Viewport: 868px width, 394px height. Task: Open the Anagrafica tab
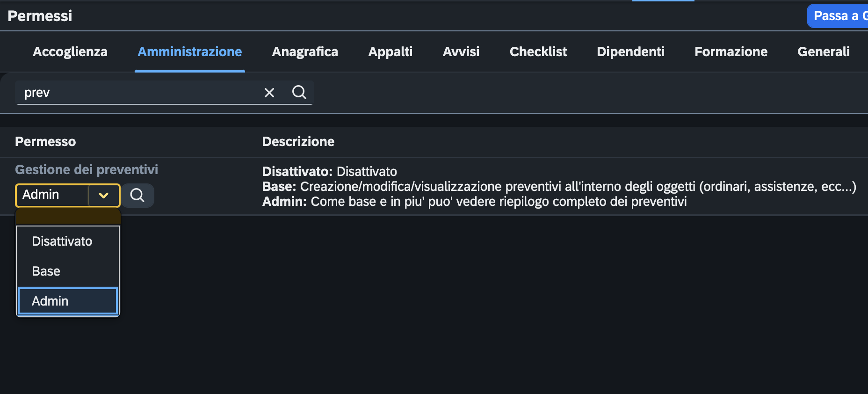[x=305, y=51]
